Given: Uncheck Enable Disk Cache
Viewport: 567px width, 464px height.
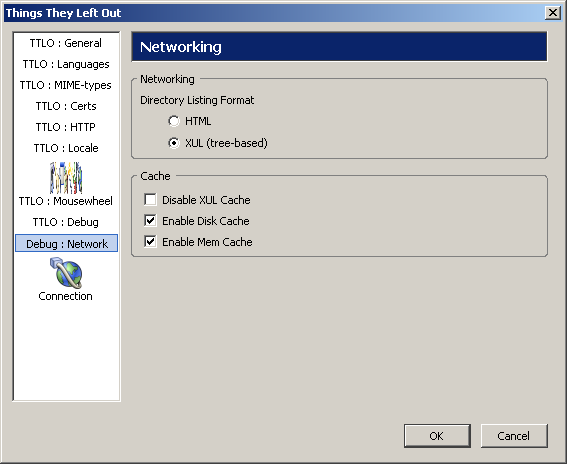Looking at the screenshot, I should coord(150,221).
